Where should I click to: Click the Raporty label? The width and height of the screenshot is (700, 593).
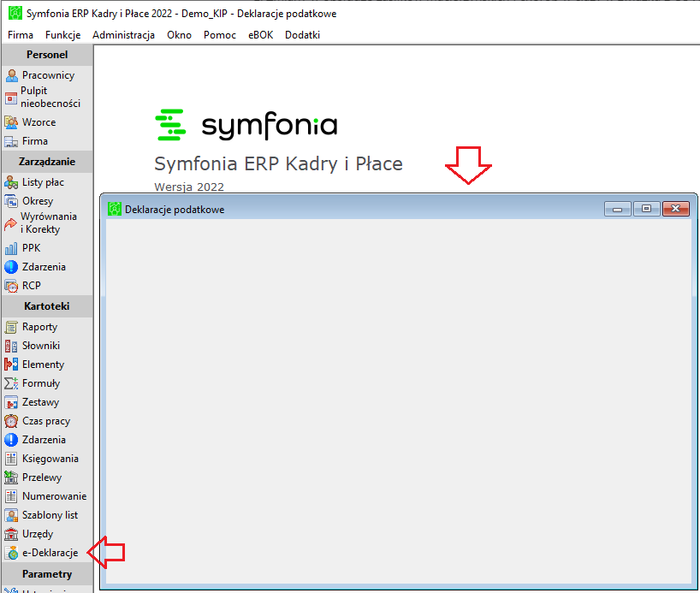(39, 327)
